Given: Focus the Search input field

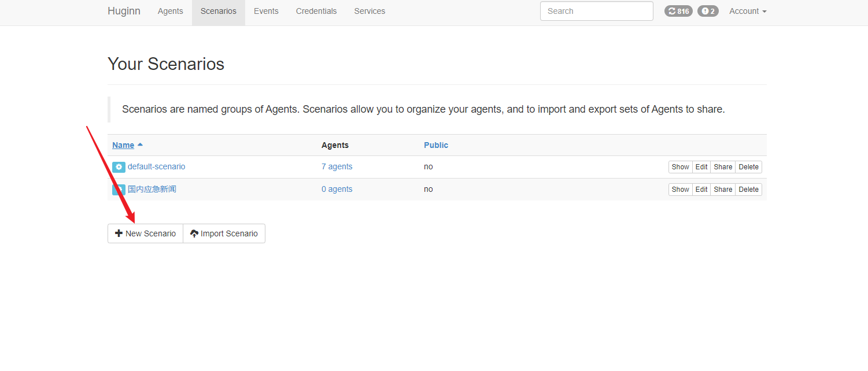Looking at the screenshot, I should click(596, 11).
